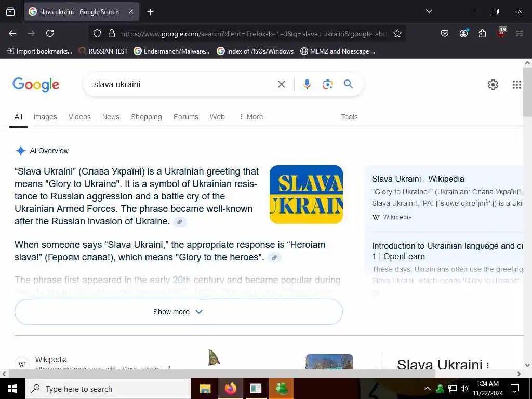
Task: Open a new browser tab
Action: click(150, 12)
